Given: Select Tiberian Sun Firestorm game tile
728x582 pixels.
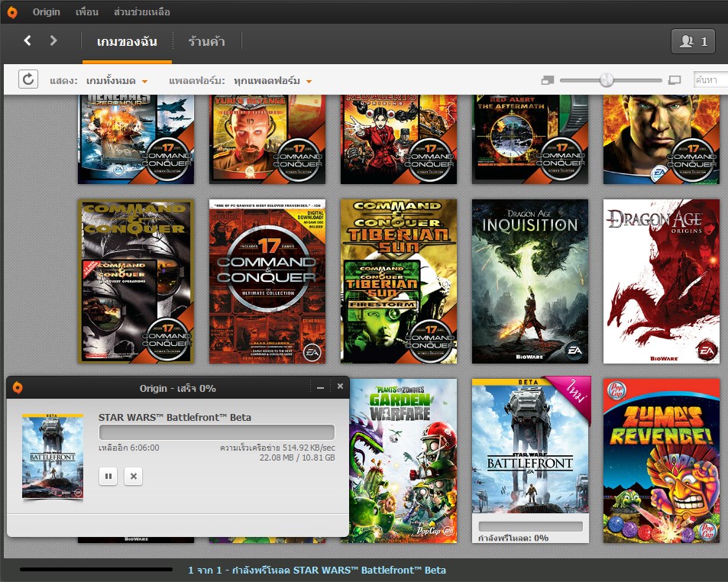Looking at the screenshot, I should tap(398, 281).
